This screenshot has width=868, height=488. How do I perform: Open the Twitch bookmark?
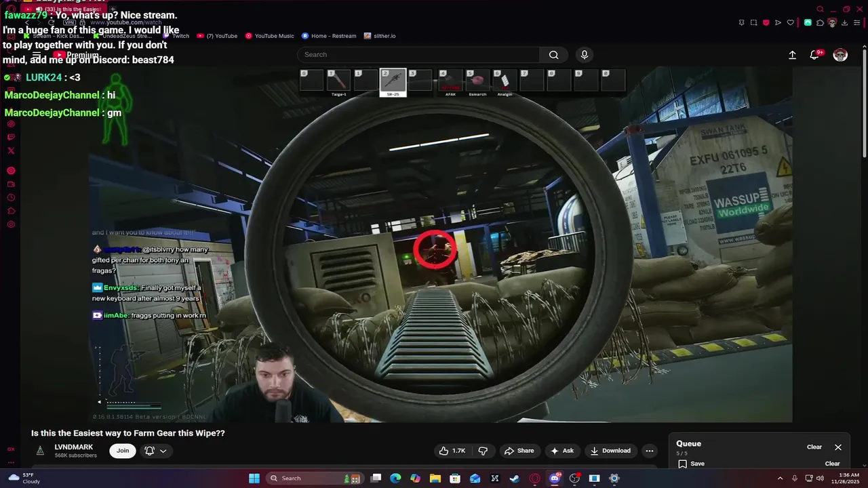click(177, 36)
